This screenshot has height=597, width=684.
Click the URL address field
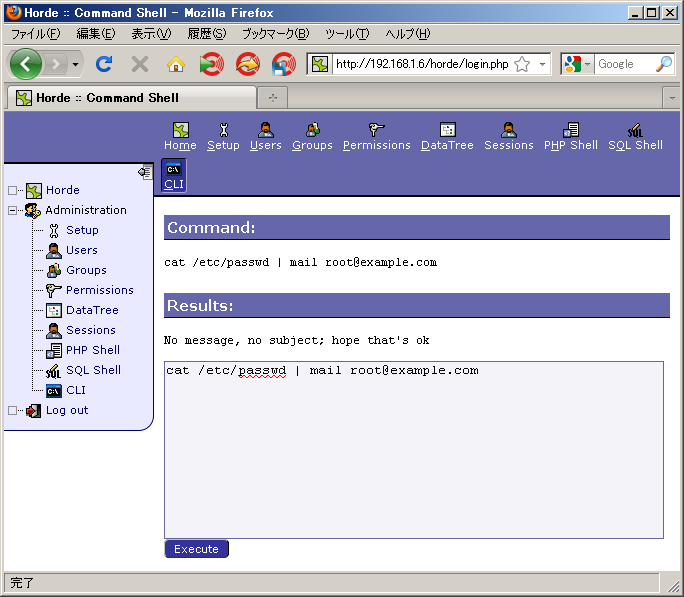[x=422, y=65]
